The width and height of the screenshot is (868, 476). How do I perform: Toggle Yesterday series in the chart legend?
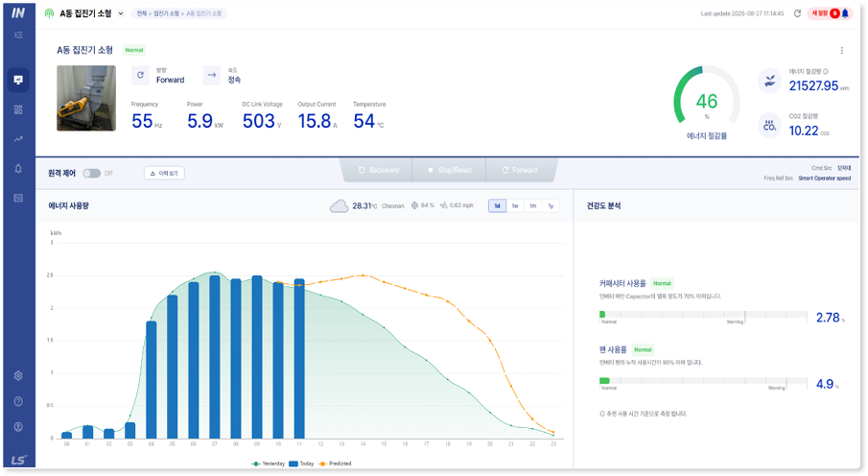(269, 464)
